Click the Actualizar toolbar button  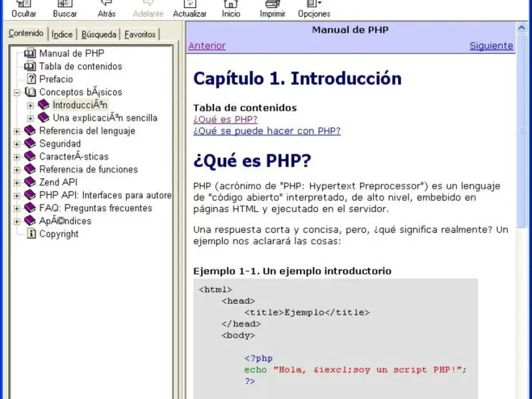(190, 9)
